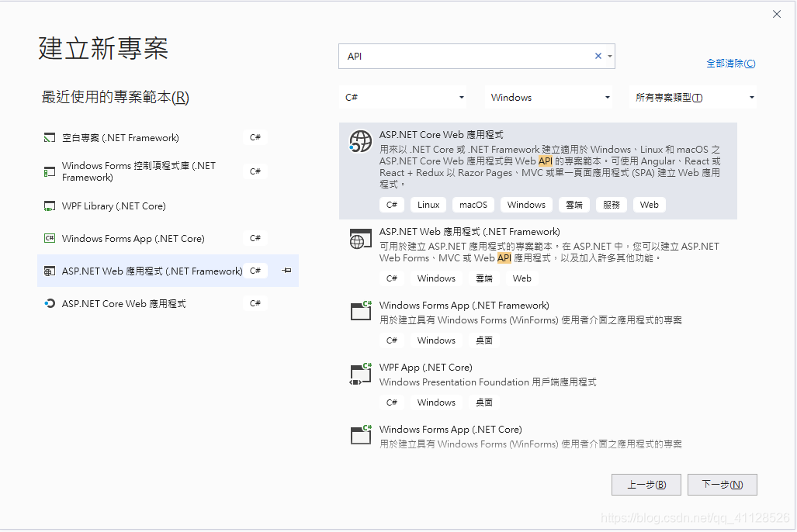Select ASP.NET Core Web 應用程式 recent item
This screenshot has height=532, width=797.
[168, 303]
